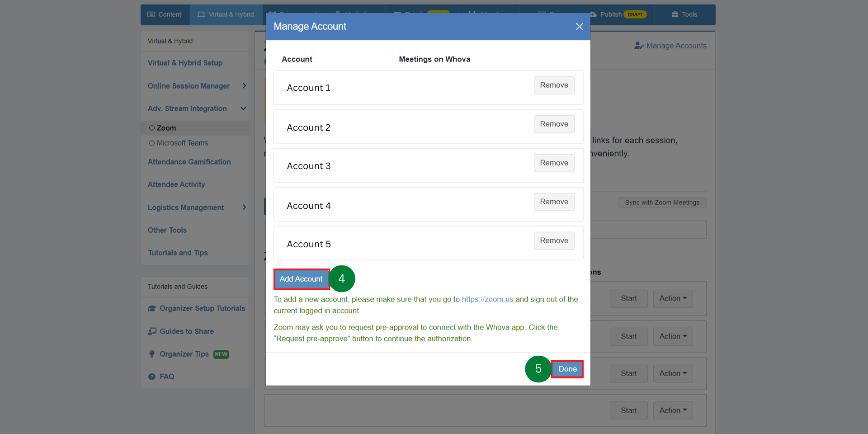Remove Account 3 from the list
Screen dimensions: 868x434
[x=554, y=163]
